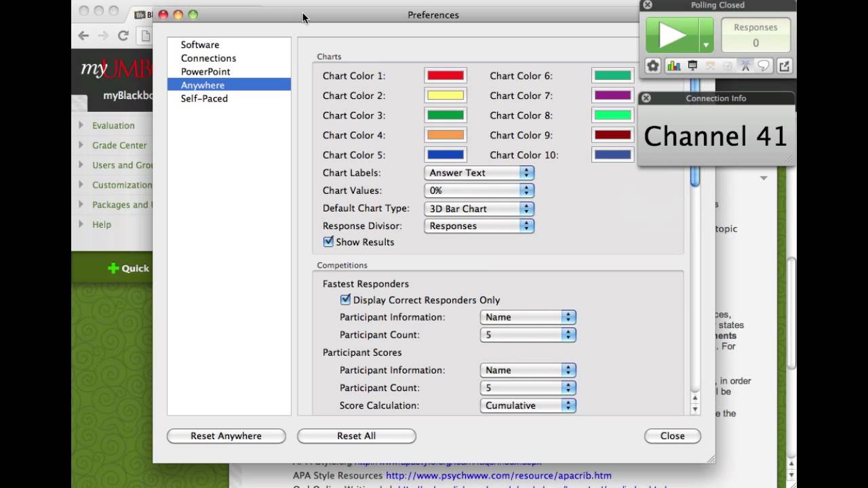Screen dimensions: 868x488
Task: Show the results chart from the bar chart icon
Action: pos(673,66)
